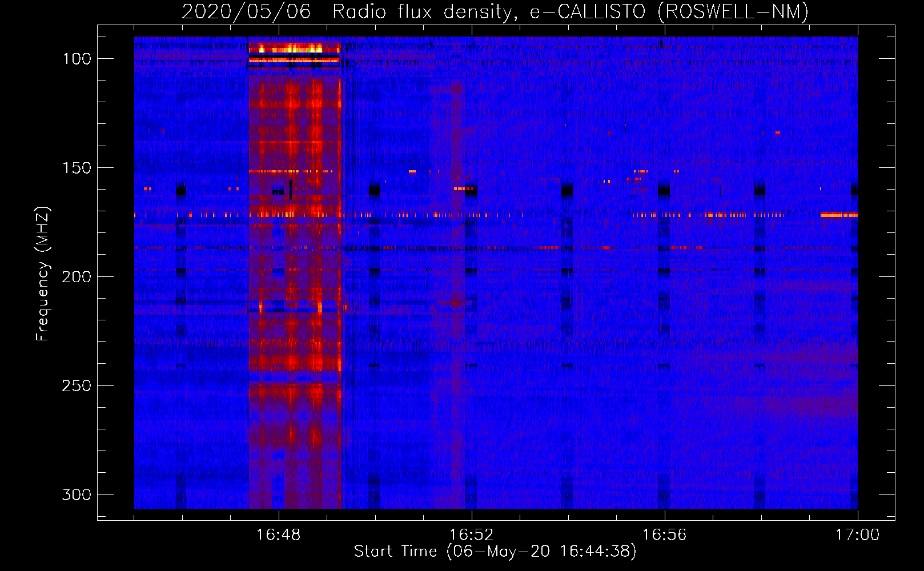Click the orange line at 172 MHz near 17:00
Viewport: 924px width, 571px height.
point(839,215)
